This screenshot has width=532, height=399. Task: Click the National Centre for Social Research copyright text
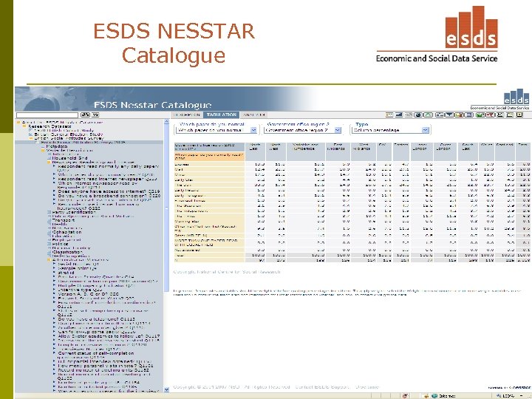(x=227, y=272)
